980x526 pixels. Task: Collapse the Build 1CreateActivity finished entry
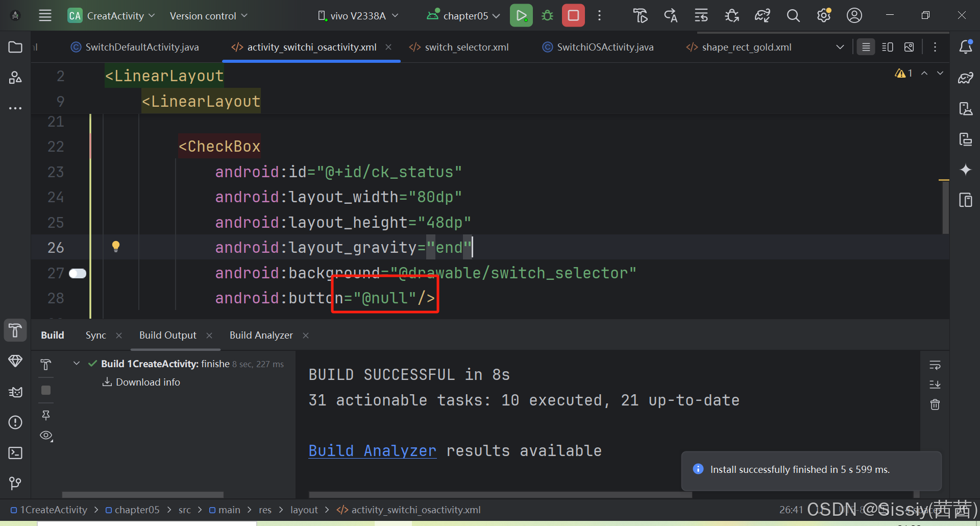click(x=77, y=363)
